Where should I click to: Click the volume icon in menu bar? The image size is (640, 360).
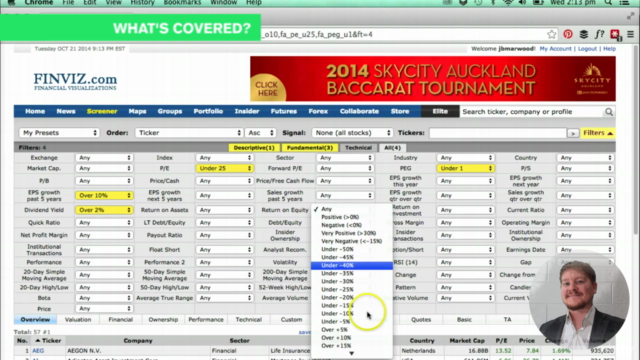coord(522,2)
